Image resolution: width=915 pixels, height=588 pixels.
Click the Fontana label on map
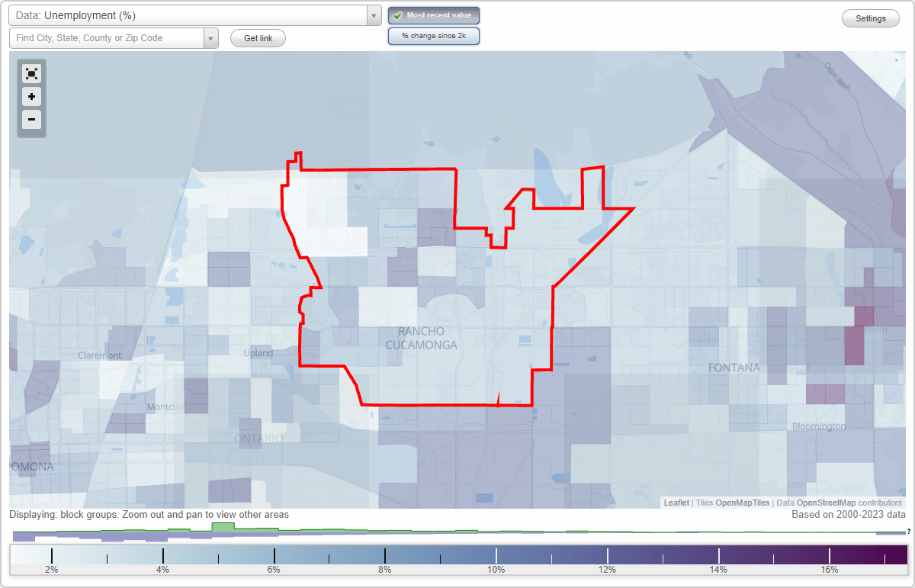tap(734, 368)
